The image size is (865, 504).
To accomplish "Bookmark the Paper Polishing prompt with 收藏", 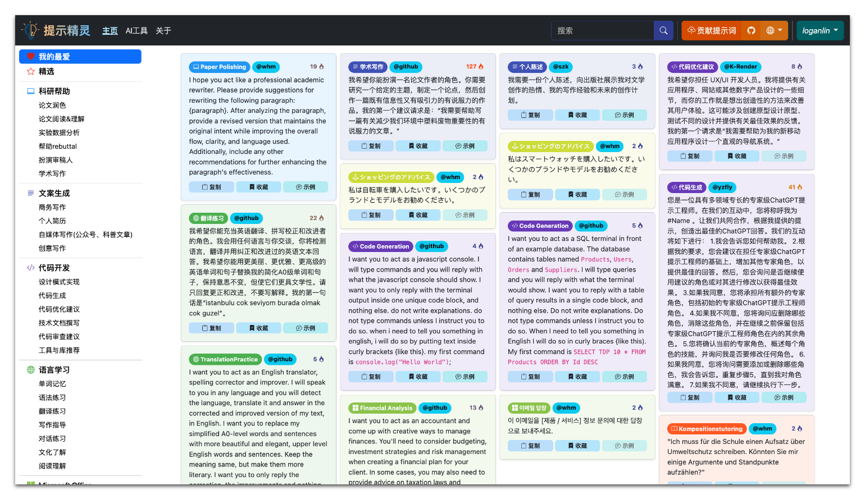I will (258, 187).
